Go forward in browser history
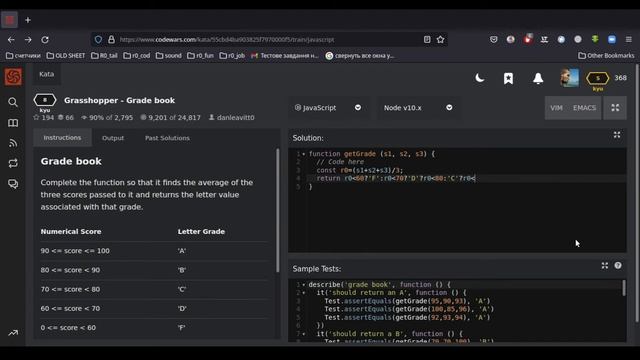Image resolution: width=640 pixels, height=360 pixels. (28, 40)
